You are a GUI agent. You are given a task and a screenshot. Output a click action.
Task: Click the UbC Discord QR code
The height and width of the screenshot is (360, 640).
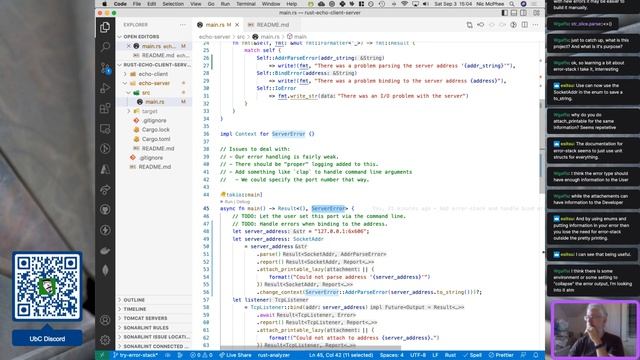point(47,286)
